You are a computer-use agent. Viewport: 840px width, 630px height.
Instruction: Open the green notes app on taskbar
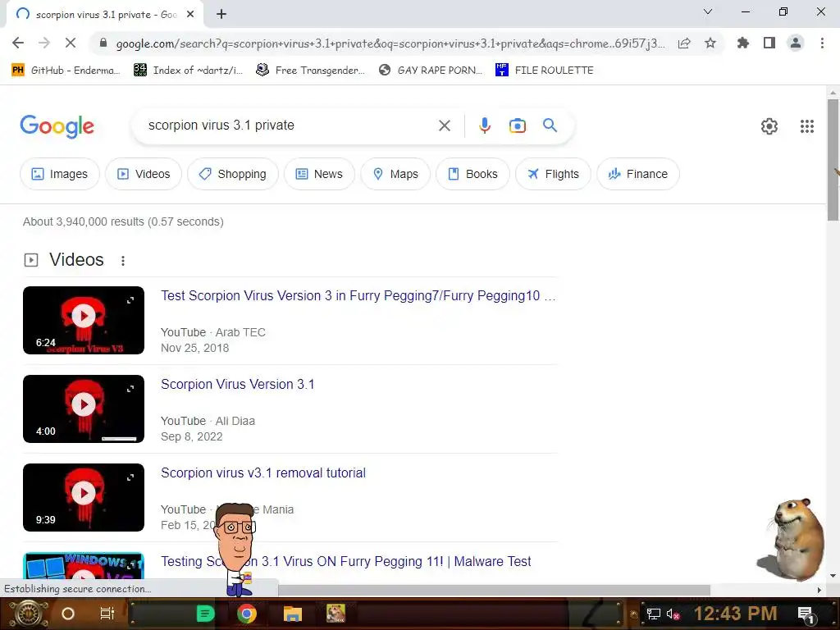[x=205, y=614]
